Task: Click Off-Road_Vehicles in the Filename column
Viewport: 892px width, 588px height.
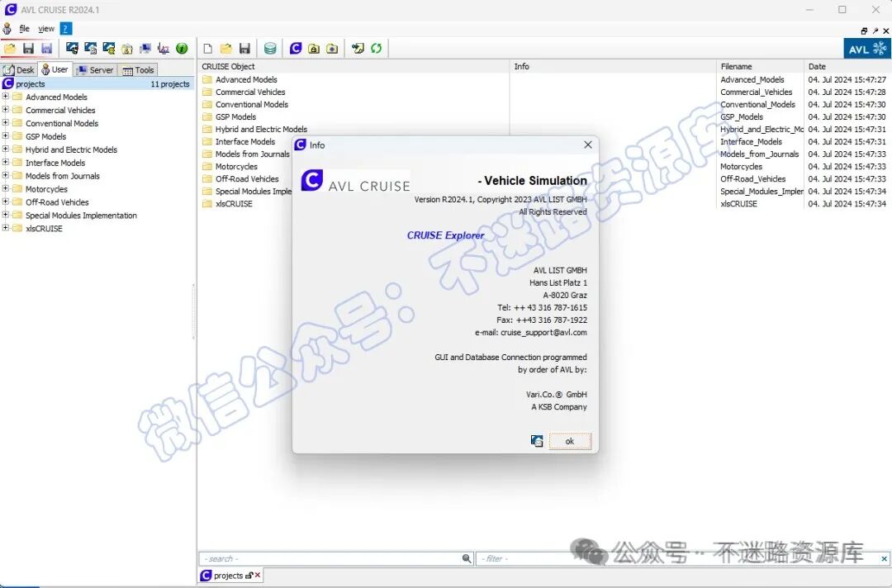Action: tap(752, 178)
